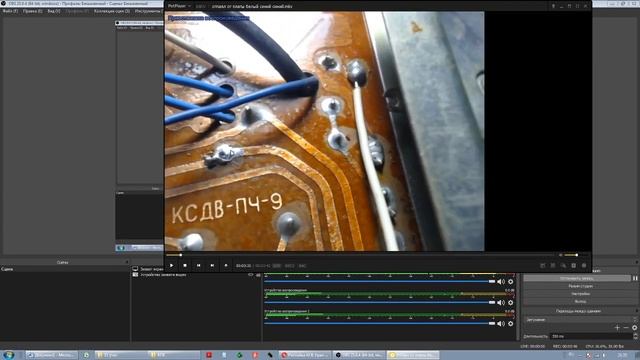The width and height of the screenshot is (640, 360).
Task: Click the 'Режим студии' button
Action: click(580, 286)
